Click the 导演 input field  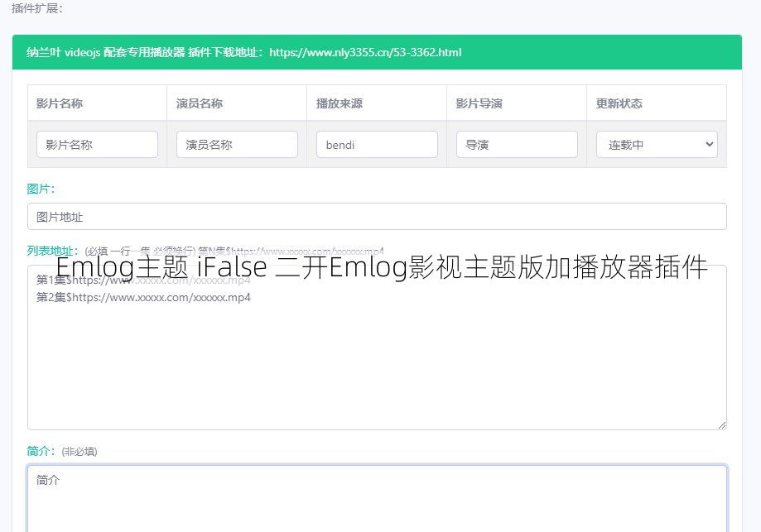(x=517, y=145)
